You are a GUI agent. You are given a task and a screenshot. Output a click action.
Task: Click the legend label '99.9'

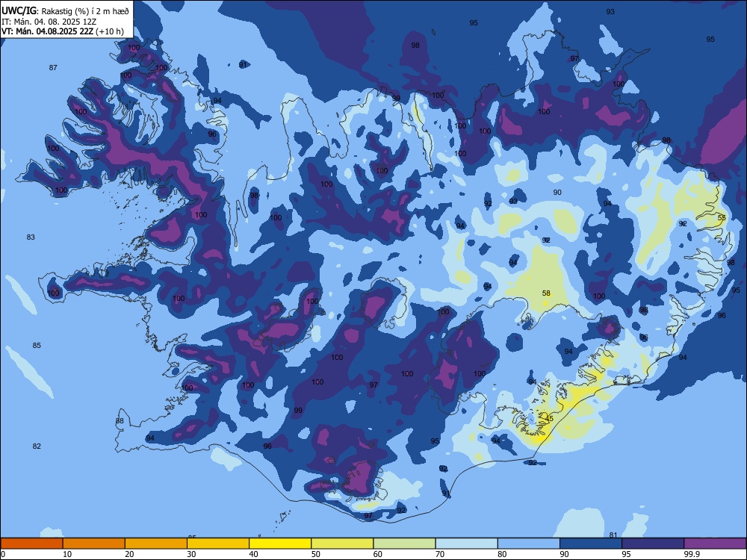pyautogui.click(x=692, y=554)
